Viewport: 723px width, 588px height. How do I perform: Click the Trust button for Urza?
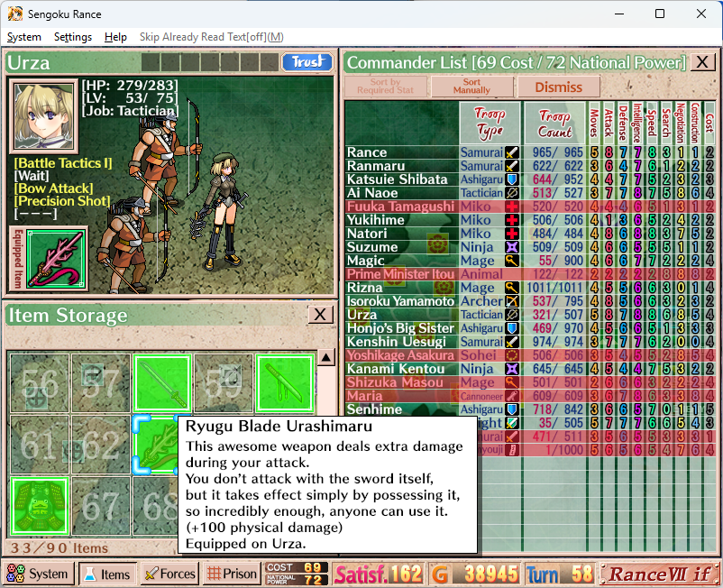pyautogui.click(x=307, y=62)
